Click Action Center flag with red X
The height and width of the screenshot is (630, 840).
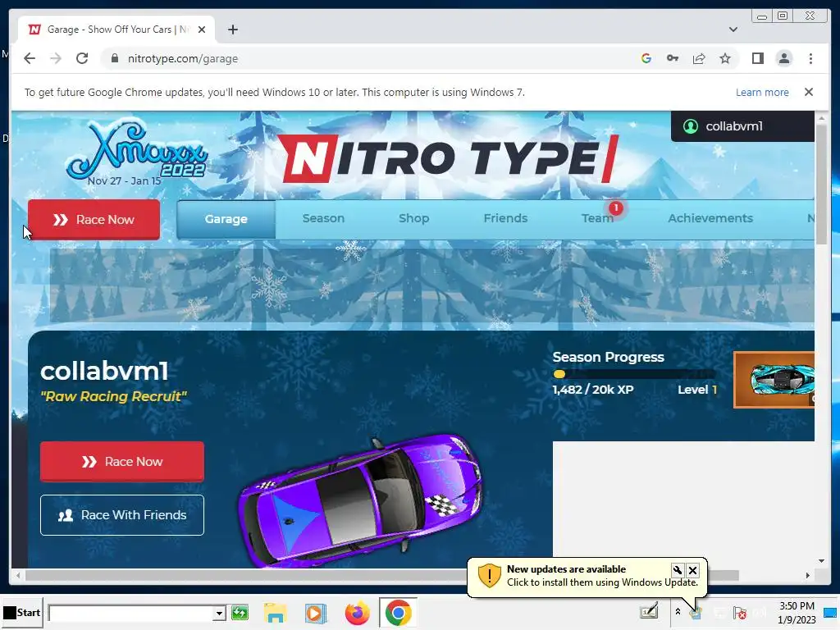740,612
